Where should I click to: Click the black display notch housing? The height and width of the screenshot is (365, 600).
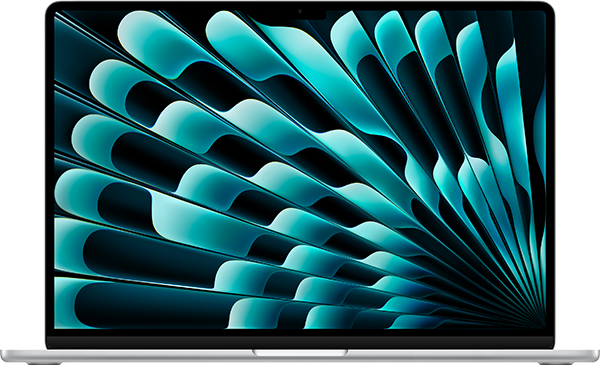[x=300, y=15]
